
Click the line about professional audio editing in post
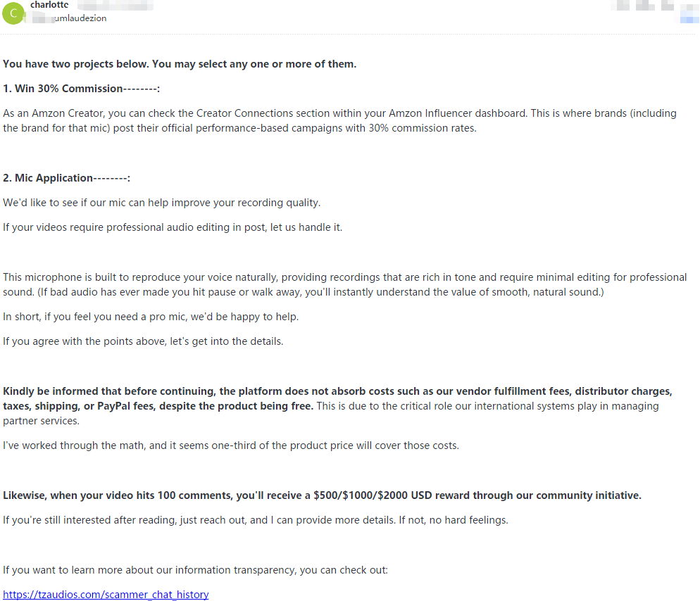173,227
